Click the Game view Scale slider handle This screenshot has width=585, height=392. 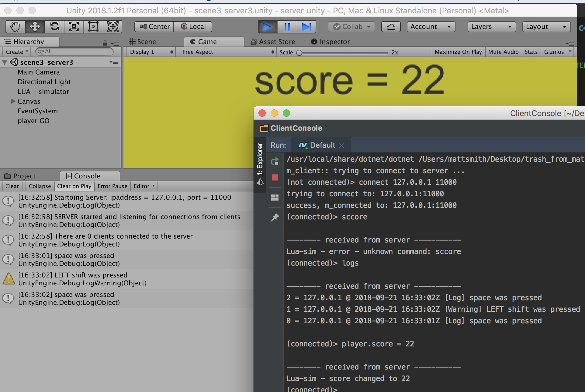299,53
